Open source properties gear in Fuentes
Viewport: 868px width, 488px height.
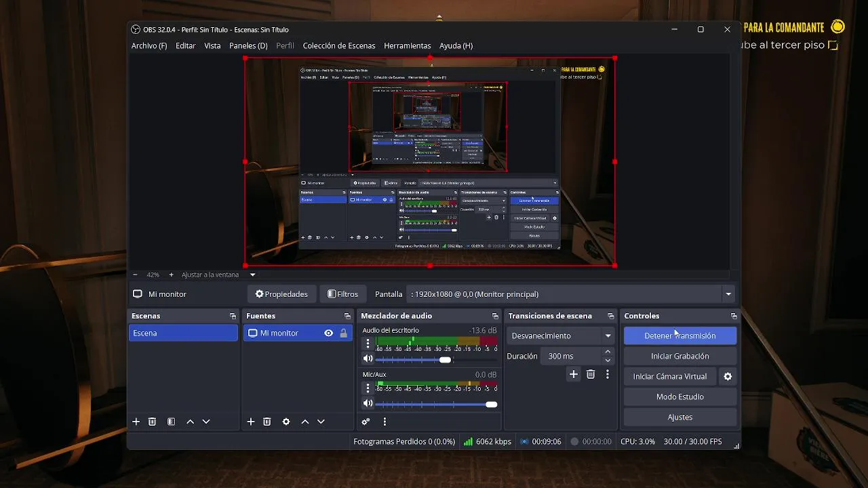pos(286,422)
